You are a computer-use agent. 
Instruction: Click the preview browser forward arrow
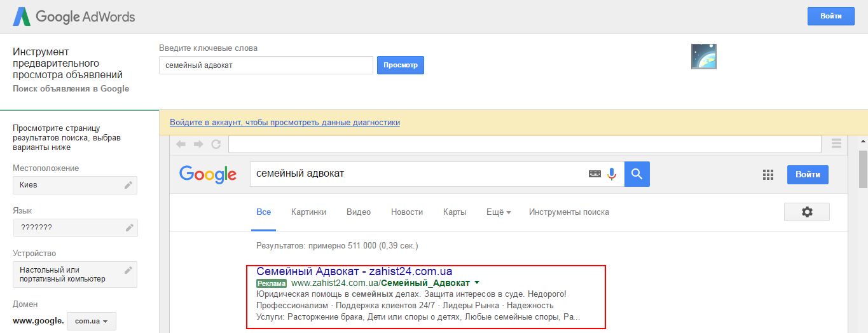pyautogui.click(x=198, y=144)
